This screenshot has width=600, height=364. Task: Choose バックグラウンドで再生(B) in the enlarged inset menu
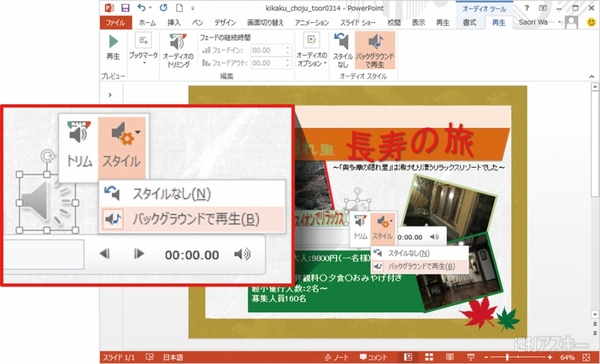pos(192,219)
